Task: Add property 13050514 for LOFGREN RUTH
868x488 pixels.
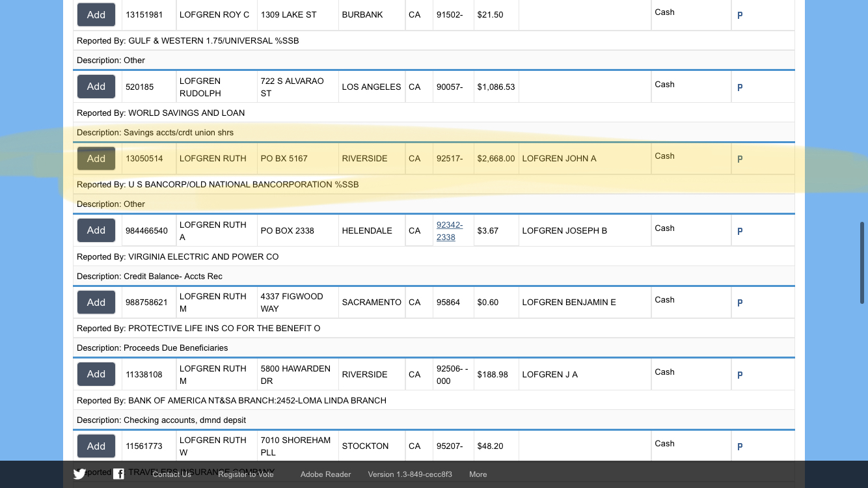Action: (x=96, y=158)
